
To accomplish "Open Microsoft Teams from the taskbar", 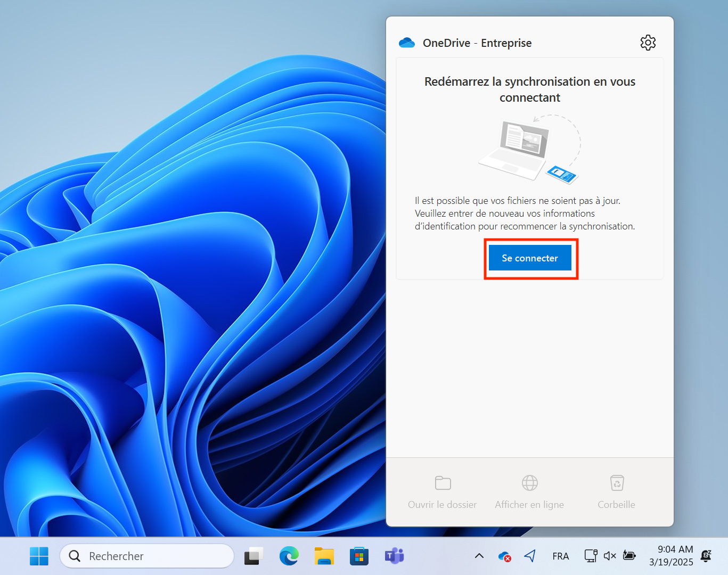I will tap(394, 556).
